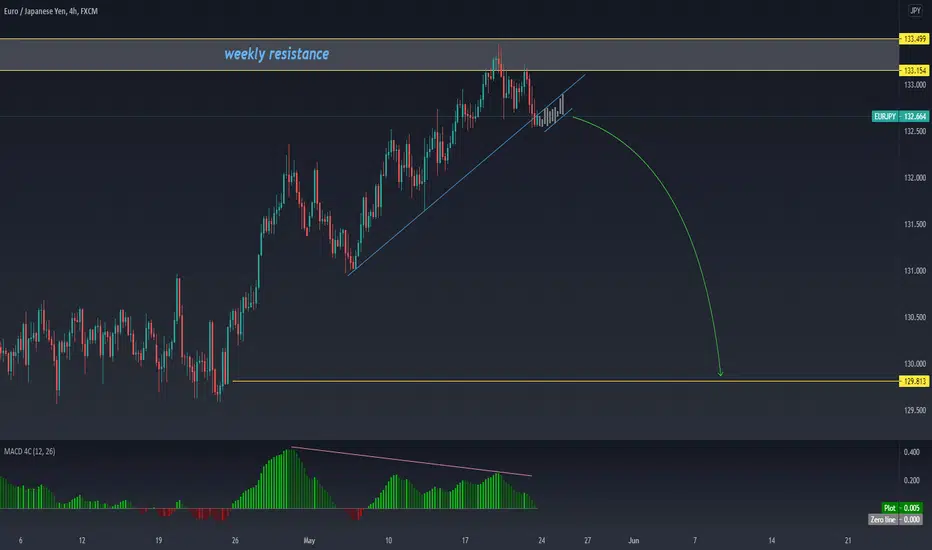The height and width of the screenshot is (550, 932).
Task: Click the 131.500 price axis tick
Action: (x=915, y=224)
